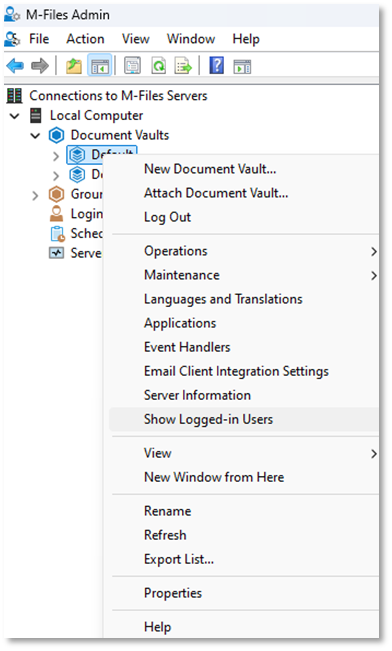Click the second vault icon under Default
392x651 pixels.
coord(77,174)
